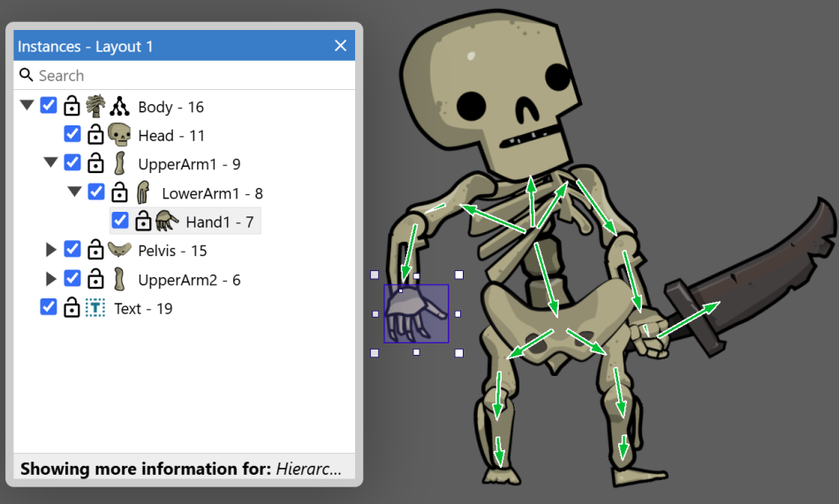Select the Pelvis - 15 instance
Screen dimensions: 839x504
pos(172,251)
